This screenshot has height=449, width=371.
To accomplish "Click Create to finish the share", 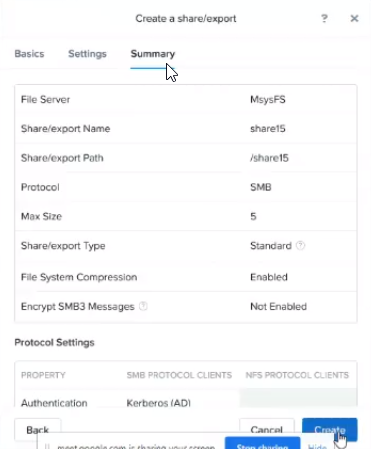I will tap(330, 429).
